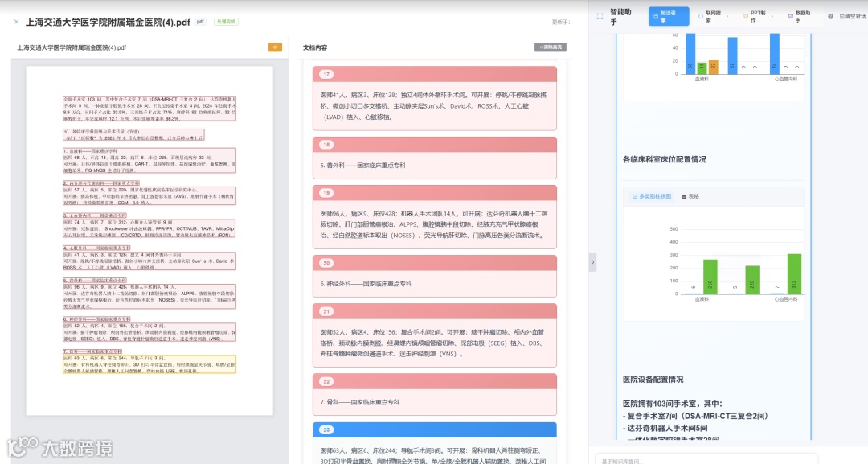Click the 知识引擎 tab icon
868x464 pixels.
656,17
